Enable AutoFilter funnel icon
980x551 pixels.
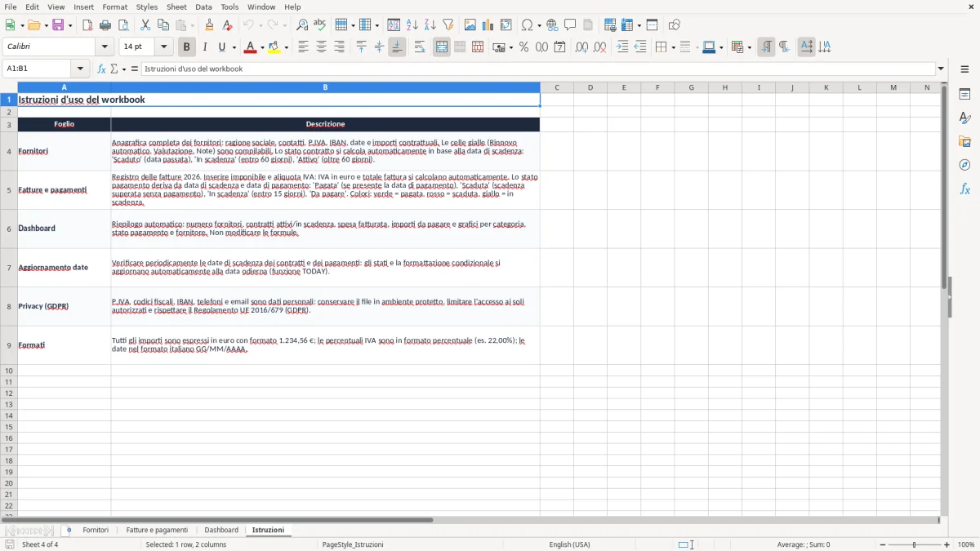coord(448,25)
